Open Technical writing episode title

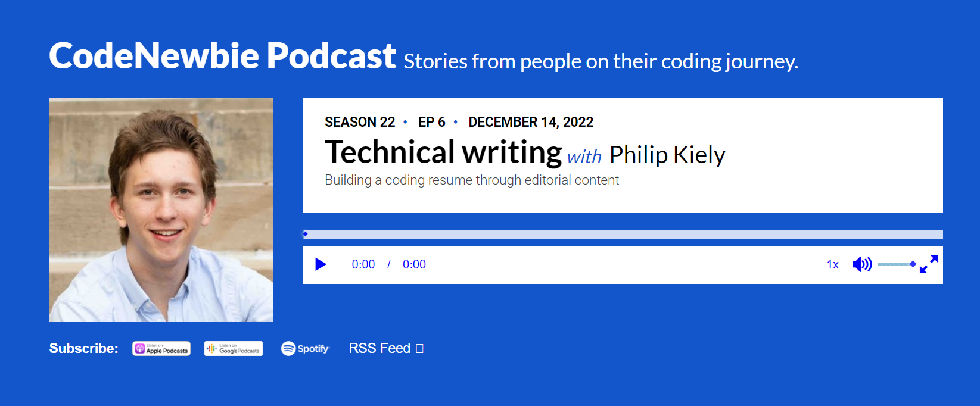click(443, 152)
